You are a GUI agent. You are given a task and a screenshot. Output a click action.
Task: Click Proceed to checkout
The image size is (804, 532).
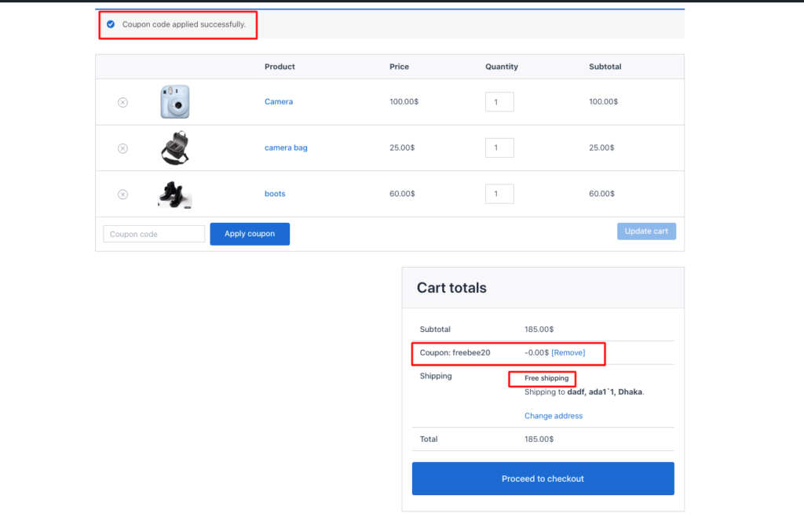click(543, 478)
